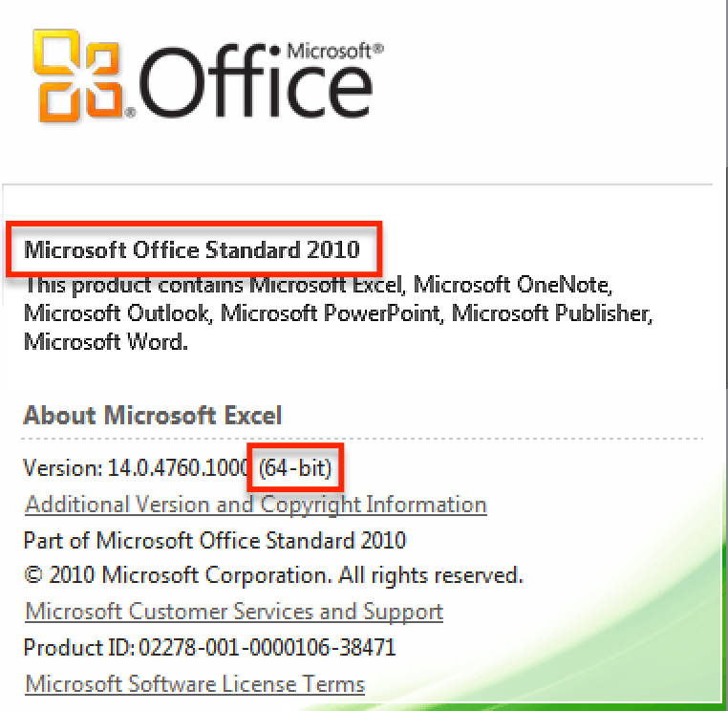Click the Microsoft Office Standard 2010 heading
Screen dimensions: 728x711
pos(192,250)
